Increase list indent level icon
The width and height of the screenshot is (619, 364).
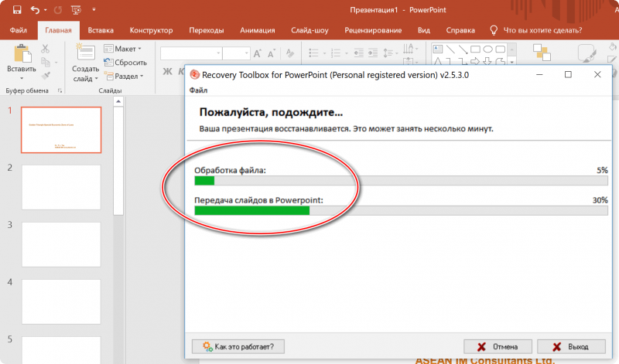point(373,53)
